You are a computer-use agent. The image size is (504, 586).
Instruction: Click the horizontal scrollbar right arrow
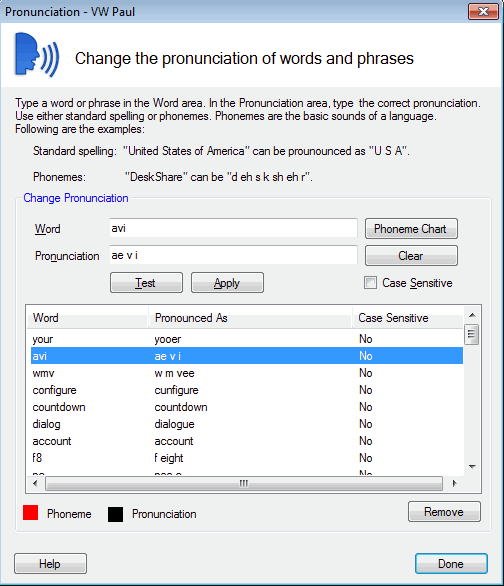click(x=454, y=484)
